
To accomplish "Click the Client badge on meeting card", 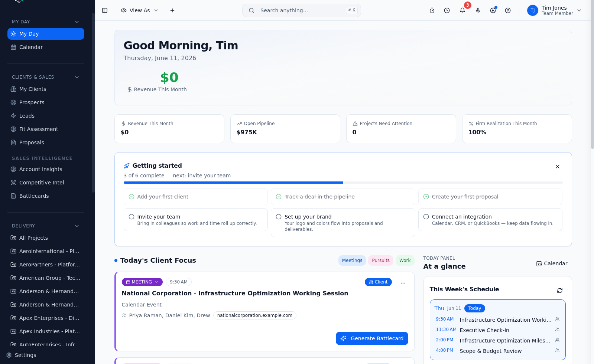I will click(x=378, y=282).
